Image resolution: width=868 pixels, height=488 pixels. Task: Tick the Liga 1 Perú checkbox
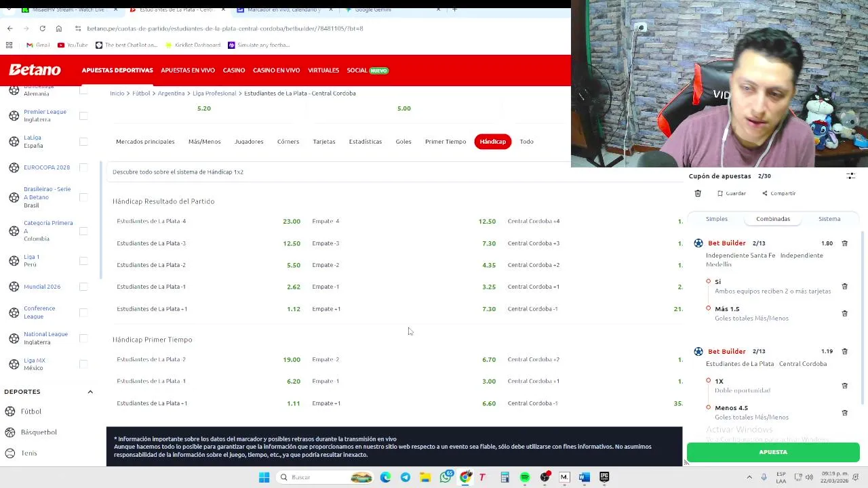tap(83, 261)
